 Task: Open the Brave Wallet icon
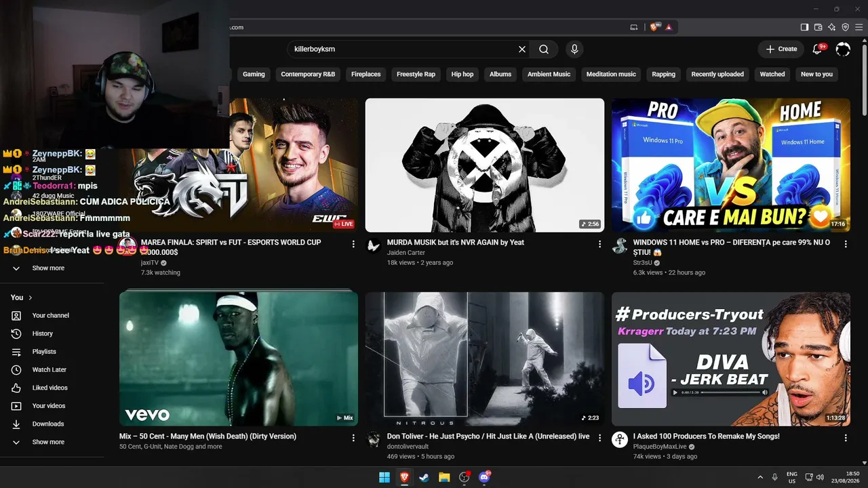[x=818, y=27]
